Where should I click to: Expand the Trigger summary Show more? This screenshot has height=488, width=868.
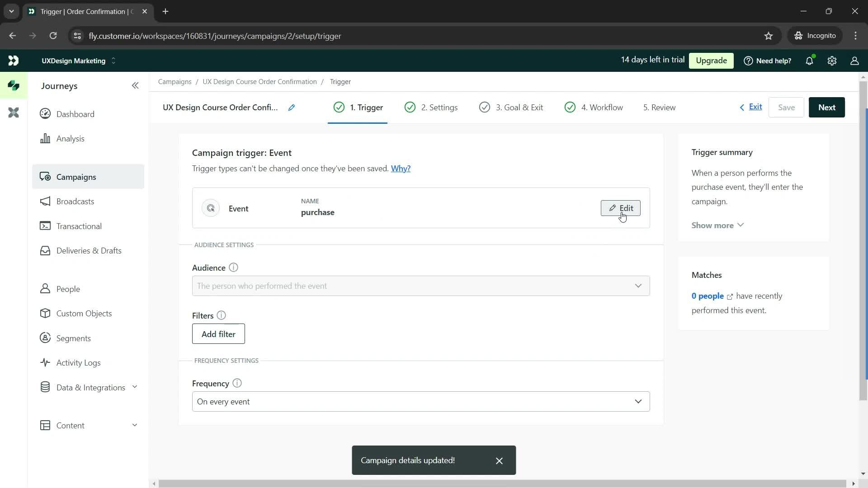718,225
